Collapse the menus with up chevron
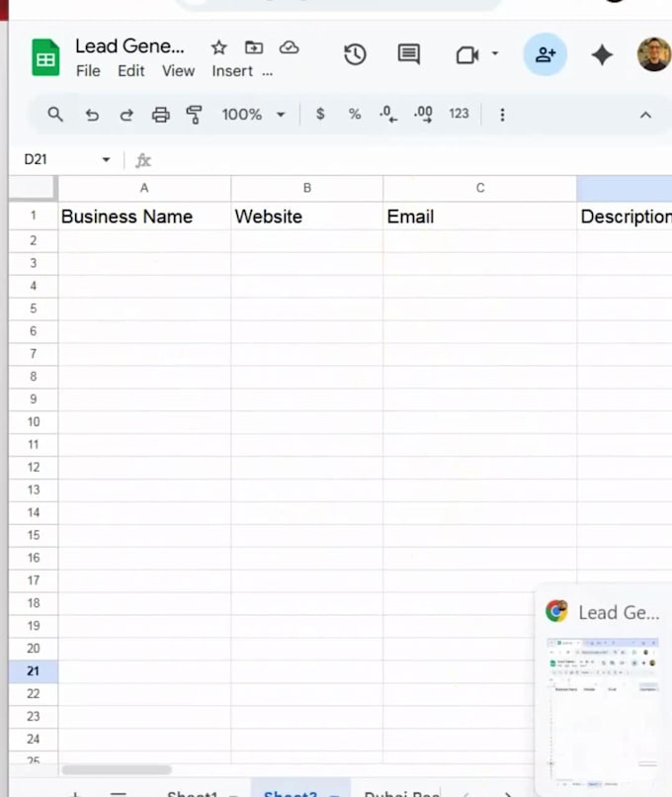Image resolution: width=672 pixels, height=797 pixels. tap(645, 115)
